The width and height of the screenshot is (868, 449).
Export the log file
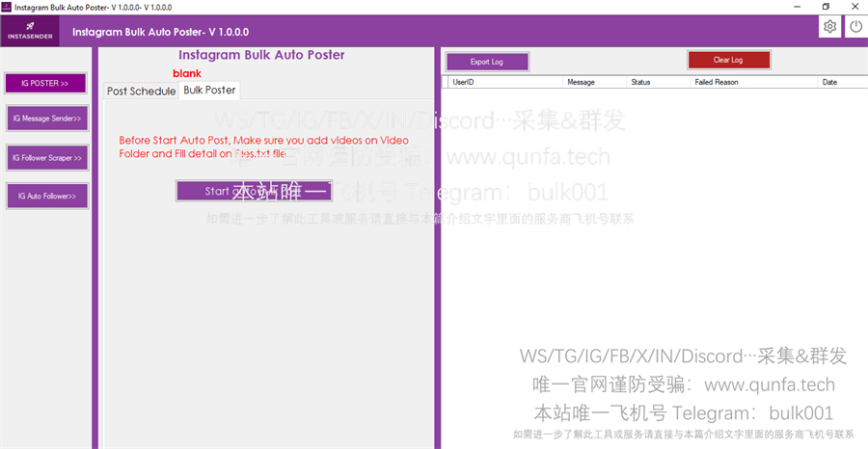[x=487, y=62]
